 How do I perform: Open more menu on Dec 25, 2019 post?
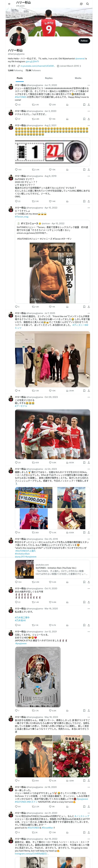click(x=89, y=539)
